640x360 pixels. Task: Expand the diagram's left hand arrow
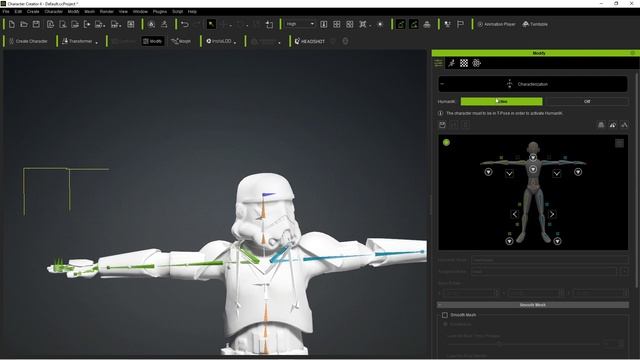(x=488, y=172)
